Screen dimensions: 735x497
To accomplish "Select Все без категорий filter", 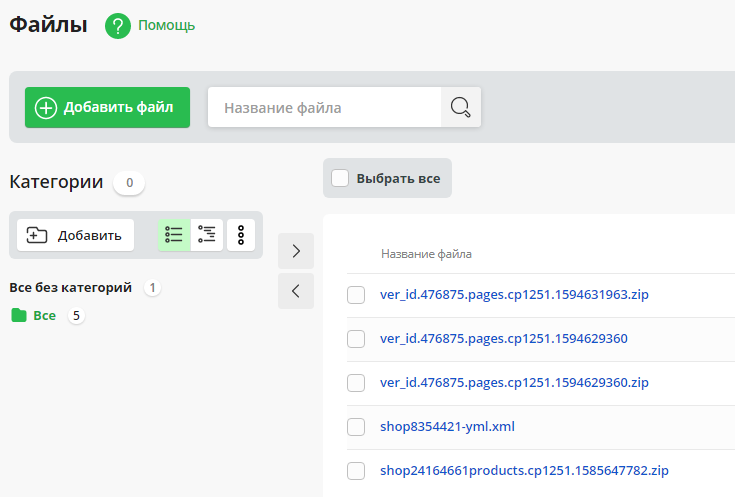I will point(70,288).
